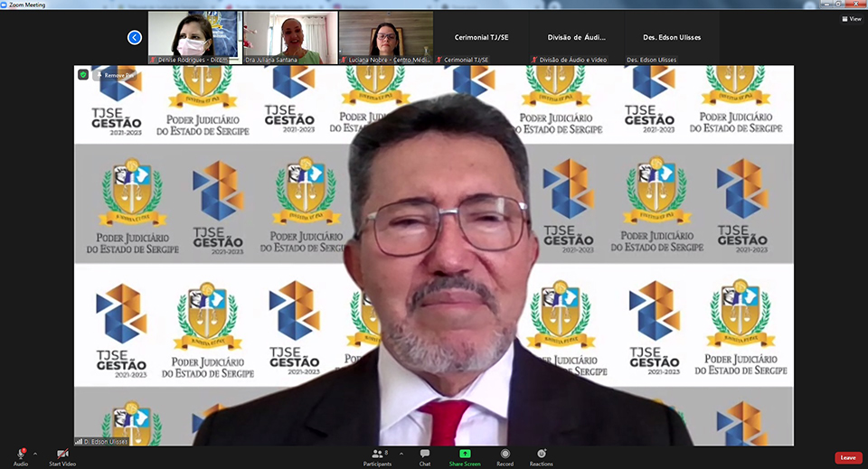Expand the caret next to Participants

(401, 454)
